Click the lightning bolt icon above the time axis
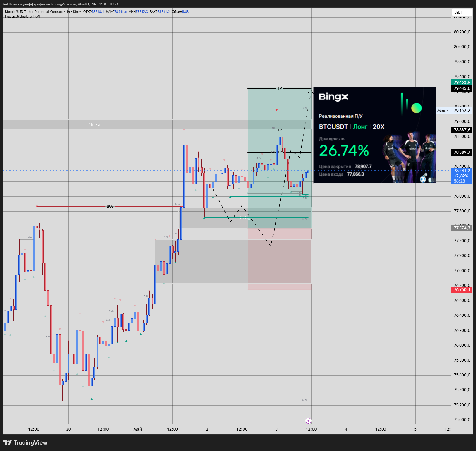This screenshot has height=451, width=476. pyautogui.click(x=308, y=421)
